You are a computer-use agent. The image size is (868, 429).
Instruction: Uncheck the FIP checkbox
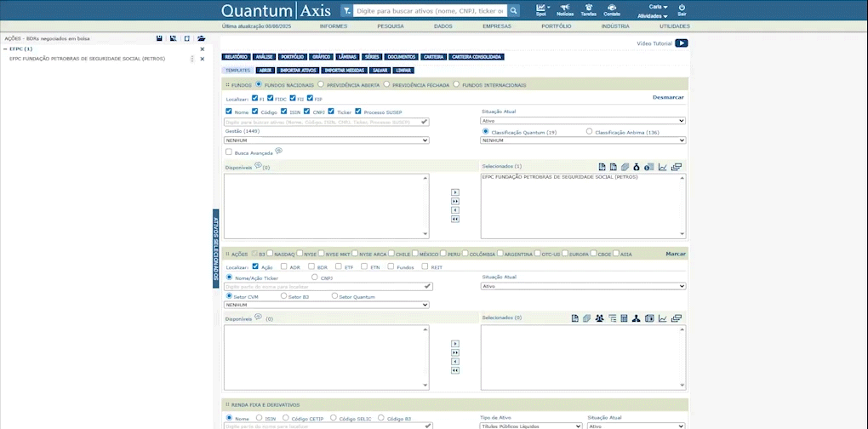tap(310, 98)
